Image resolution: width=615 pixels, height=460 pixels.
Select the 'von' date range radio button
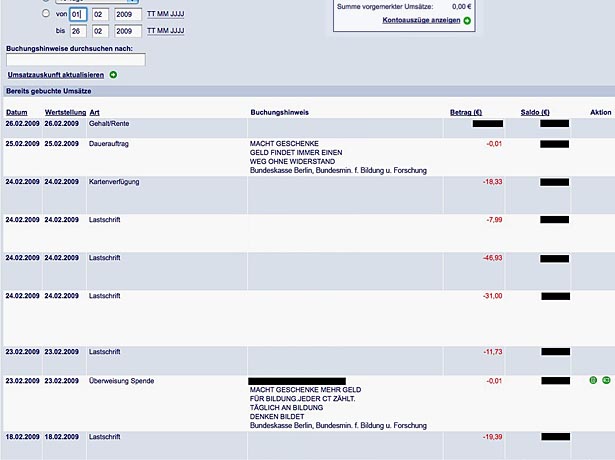[x=46, y=14]
